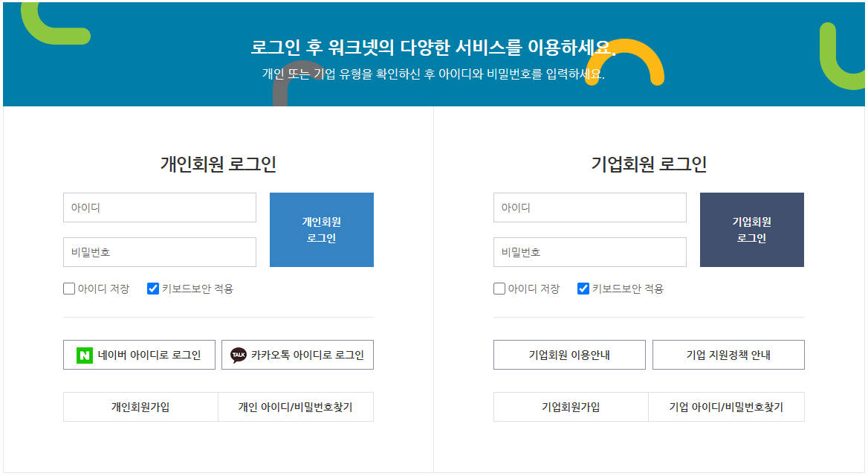868x476 pixels.
Task: Log in with 네이버 아이디로 로그인
Action: click(140, 355)
